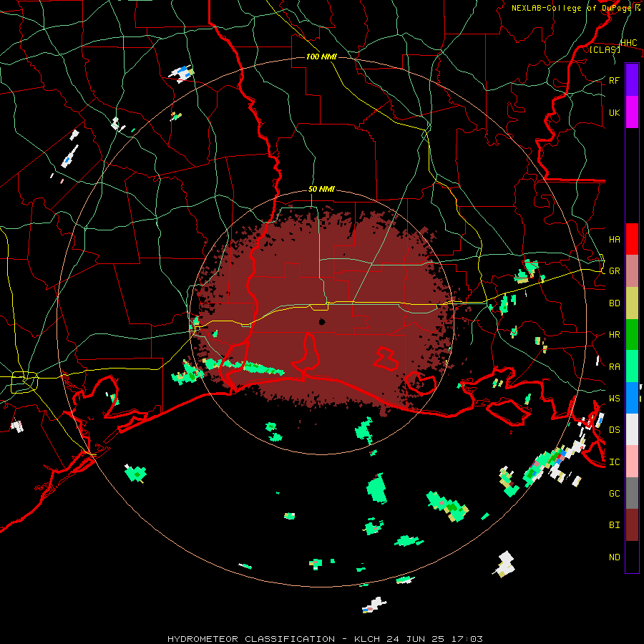The height and width of the screenshot is (644, 644).
Task: Click the HHC product code text
Action: coord(628,43)
